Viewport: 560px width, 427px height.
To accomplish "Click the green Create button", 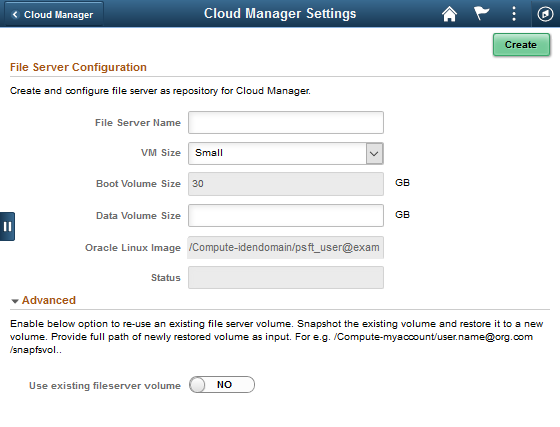I will (521, 45).
